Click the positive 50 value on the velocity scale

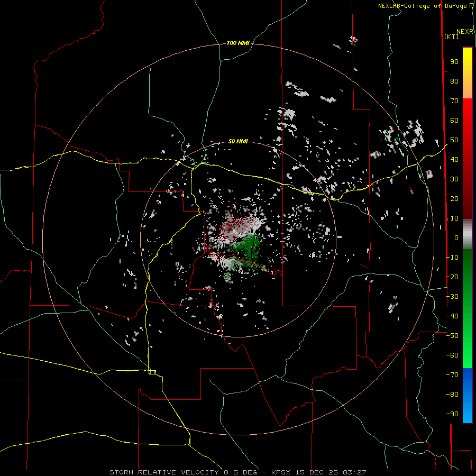pos(454,140)
